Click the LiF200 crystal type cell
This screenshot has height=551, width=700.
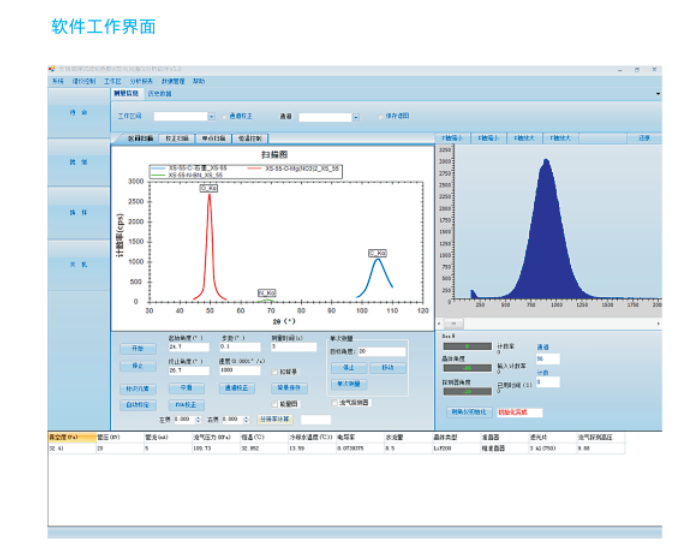point(456,448)
